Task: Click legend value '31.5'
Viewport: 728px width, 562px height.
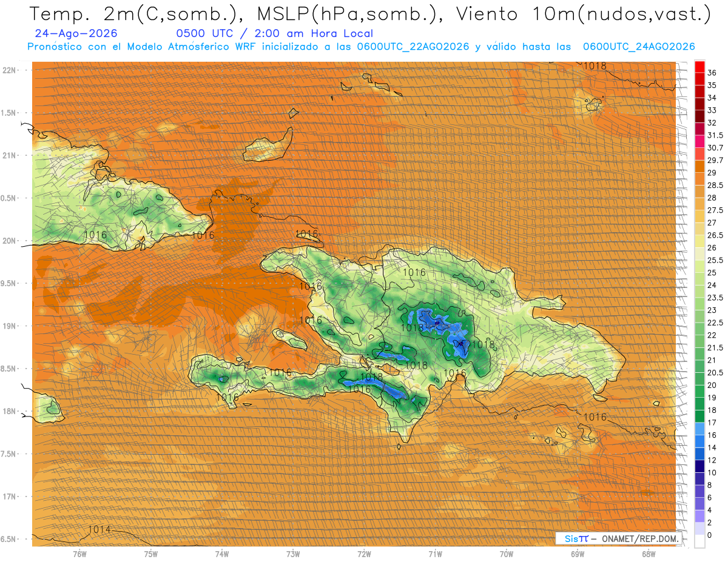Action: pos(715,135)
